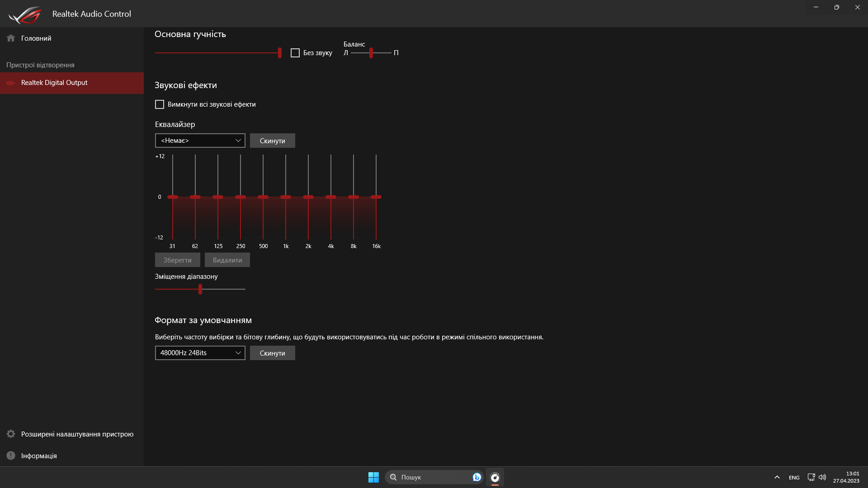Open Розширені налаштування пристрою gear icon
This screenshot has height=488, width=868.
[x=11, y=434]
